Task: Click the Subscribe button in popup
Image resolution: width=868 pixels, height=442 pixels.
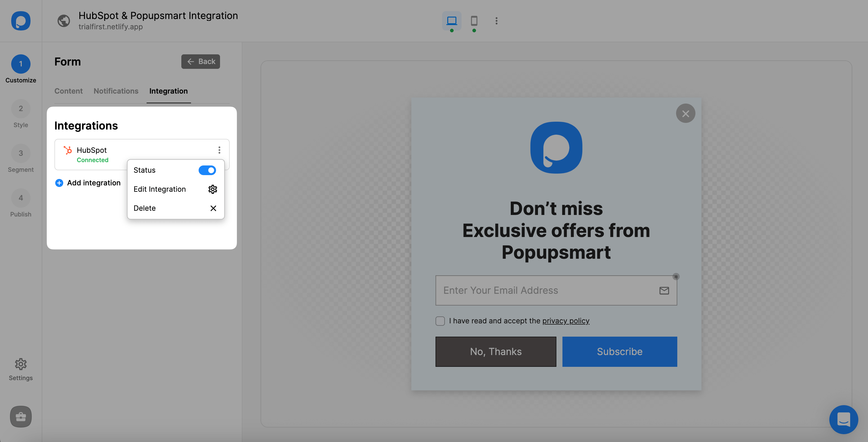Action: pos(619,351)
